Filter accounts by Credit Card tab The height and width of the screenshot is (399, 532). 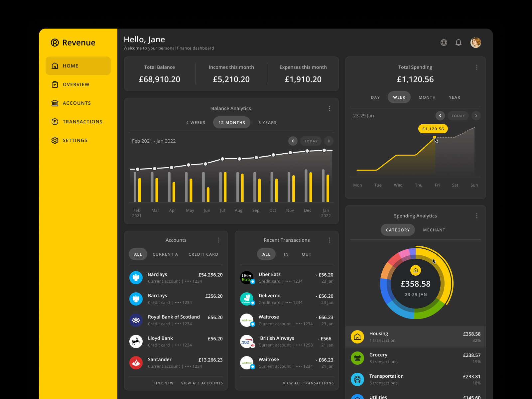pyautogui.click(x=203, y=254)
